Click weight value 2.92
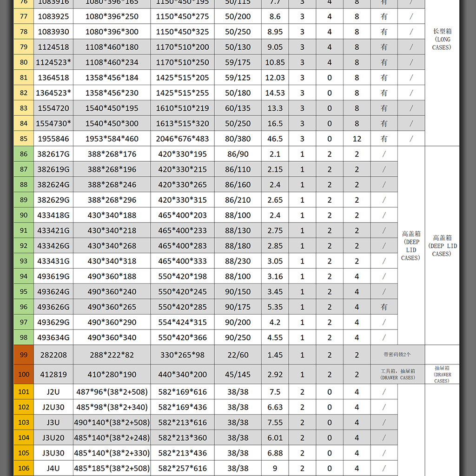The image size is (476, 476). pyautogui.click(x=275, y=374)
